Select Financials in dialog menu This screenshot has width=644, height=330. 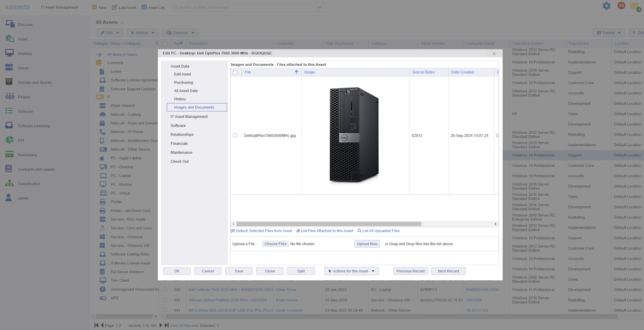[179, 143]
